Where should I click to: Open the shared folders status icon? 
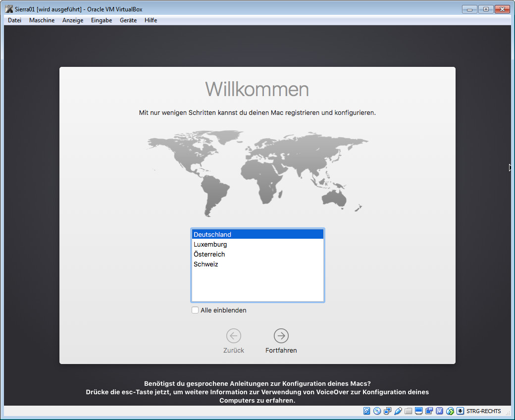408,411
